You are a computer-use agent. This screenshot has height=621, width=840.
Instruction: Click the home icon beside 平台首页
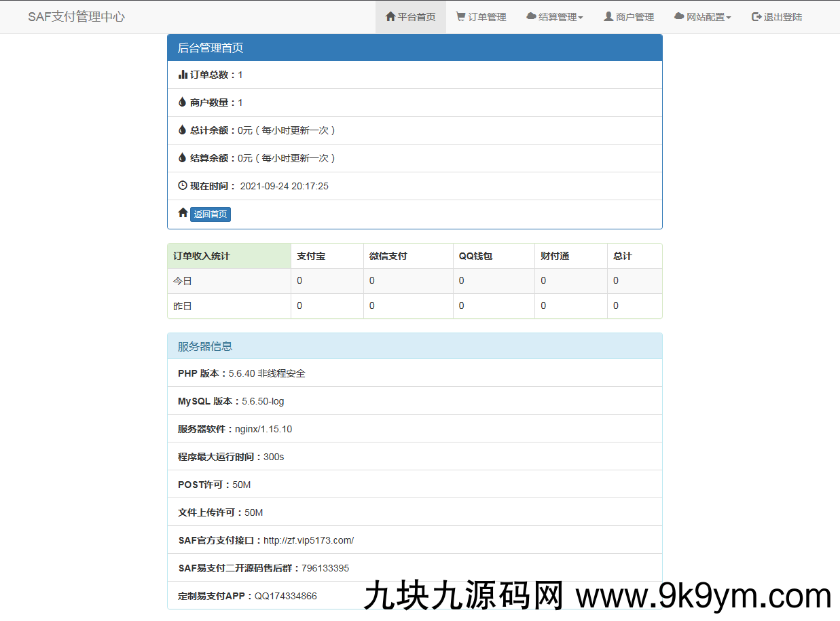click(x=390, y=17)
